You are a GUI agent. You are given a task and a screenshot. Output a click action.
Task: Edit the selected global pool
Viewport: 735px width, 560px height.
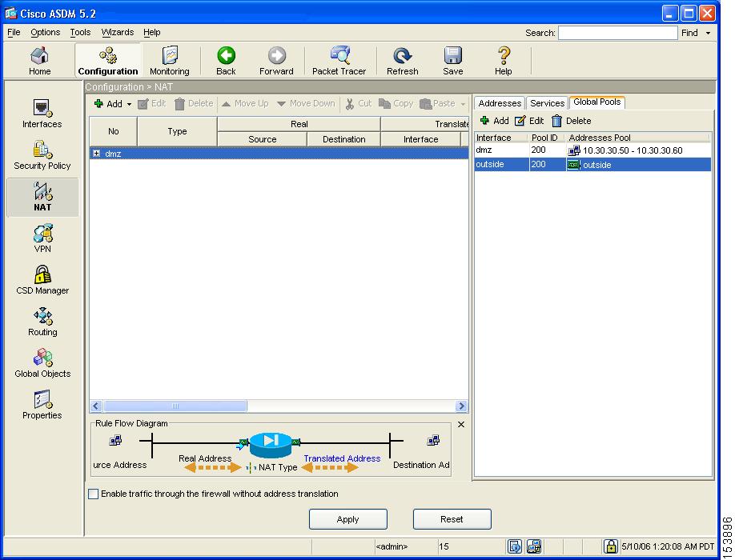pos(529,121)
